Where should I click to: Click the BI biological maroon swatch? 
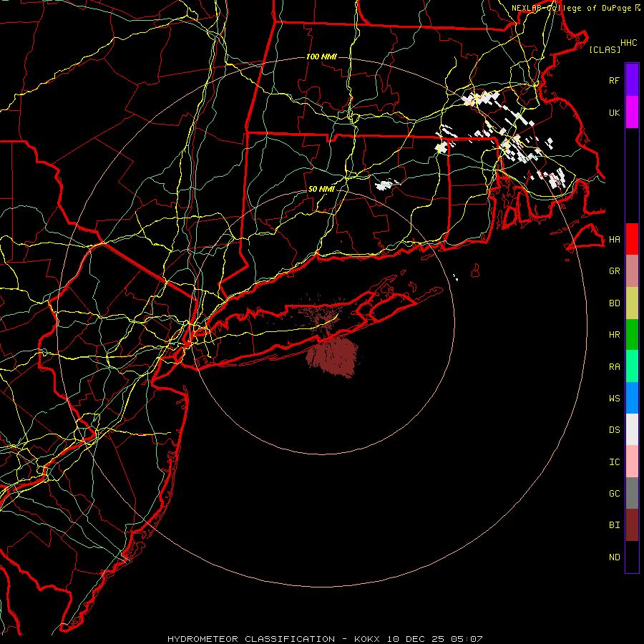coord(632,525)
